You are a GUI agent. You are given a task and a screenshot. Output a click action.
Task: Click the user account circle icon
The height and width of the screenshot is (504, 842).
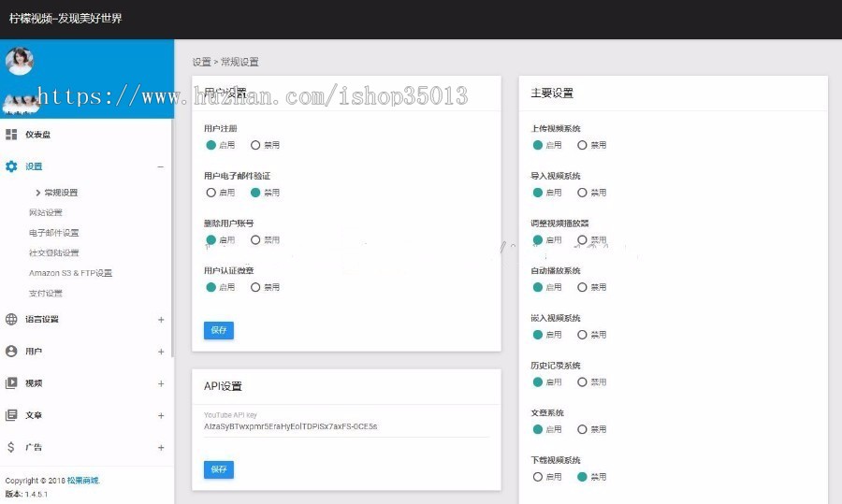tap(11, 351)
